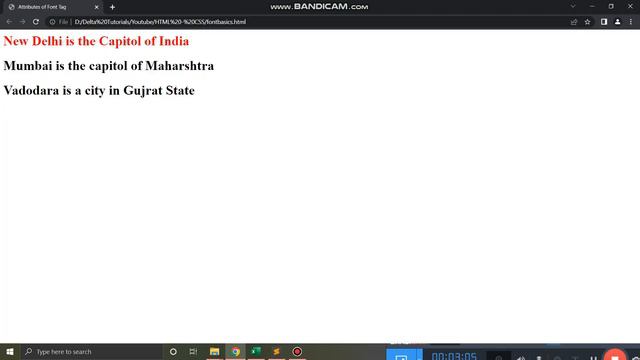Share this page using the share icon

[x=574, y=22]
